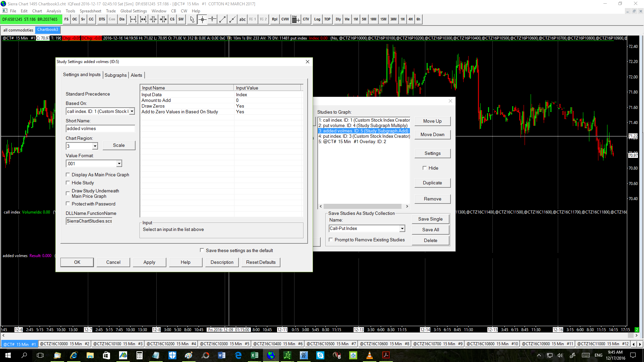Expand the Value Format dropdown

pyautogui.click(x=119, y=164)
